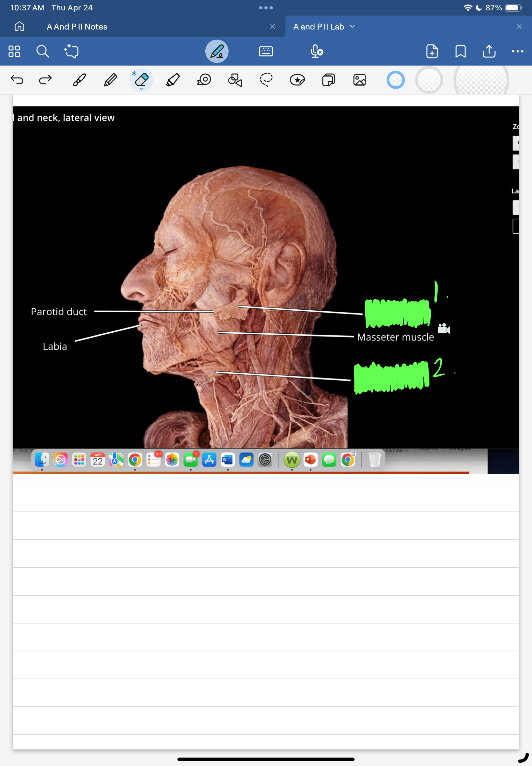The height and width of the screenshot is (766, 532).
Task: Bookmark the current page
Action: tap(460, 51)
